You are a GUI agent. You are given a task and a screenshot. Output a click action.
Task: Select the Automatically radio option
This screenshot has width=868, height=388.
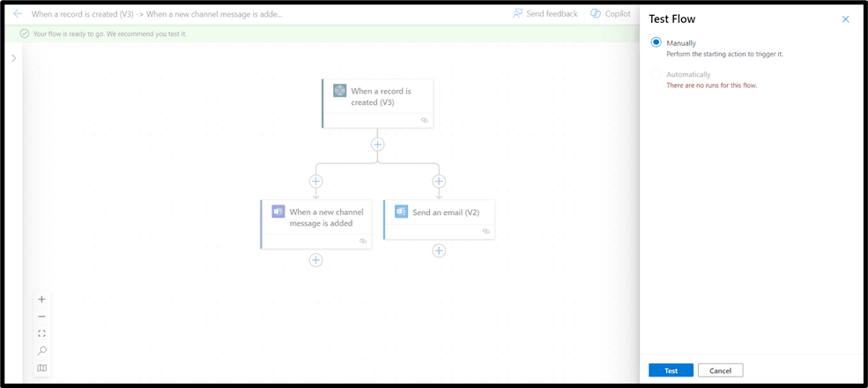[x=656, y=75]
